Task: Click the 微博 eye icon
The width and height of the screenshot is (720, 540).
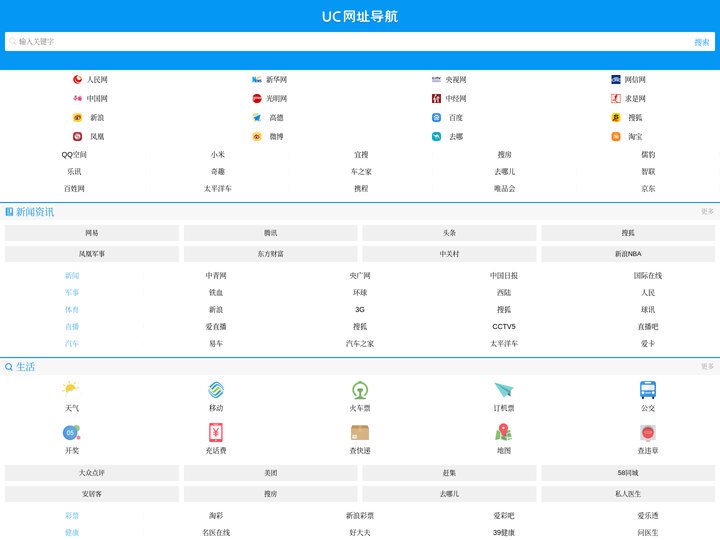Action: (257, 136)
